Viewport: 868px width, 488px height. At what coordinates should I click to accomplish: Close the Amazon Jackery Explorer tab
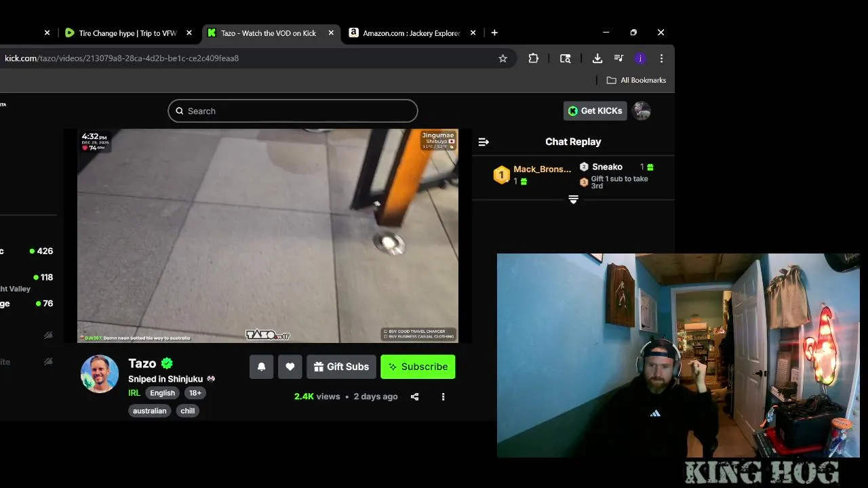tap(473, 33)
